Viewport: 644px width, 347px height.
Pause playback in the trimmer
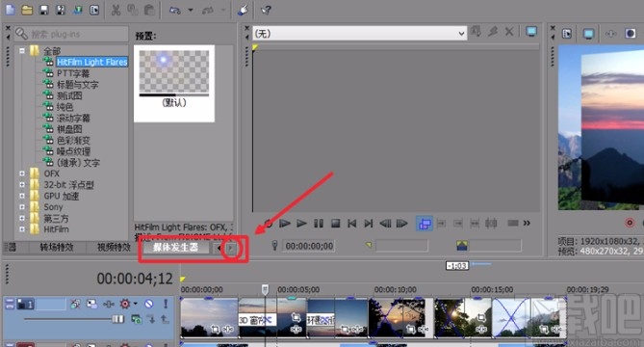coord(319,224)
